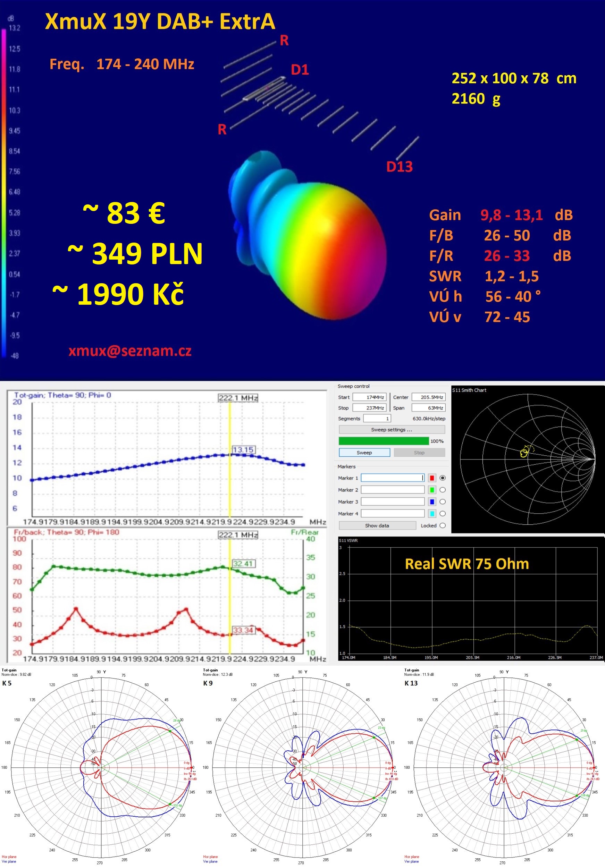Click the '630.0kHz/step' label
The height and width of the screenshot is (868, 605).
coord(429,419)
